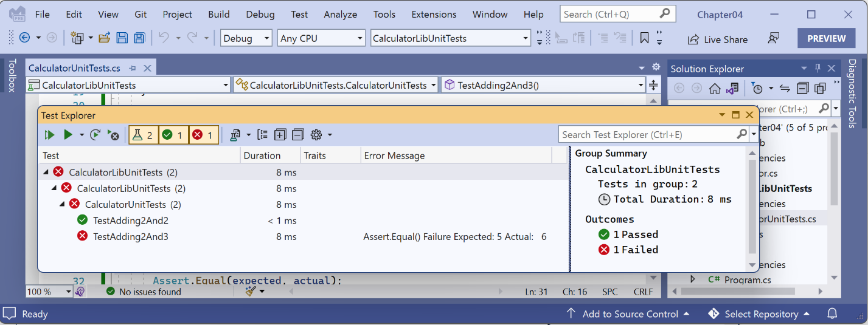Toggle the passed tests filter showing 1
Image resolution: width=868 pixels, height=325 pixels.
coord(173,135)
